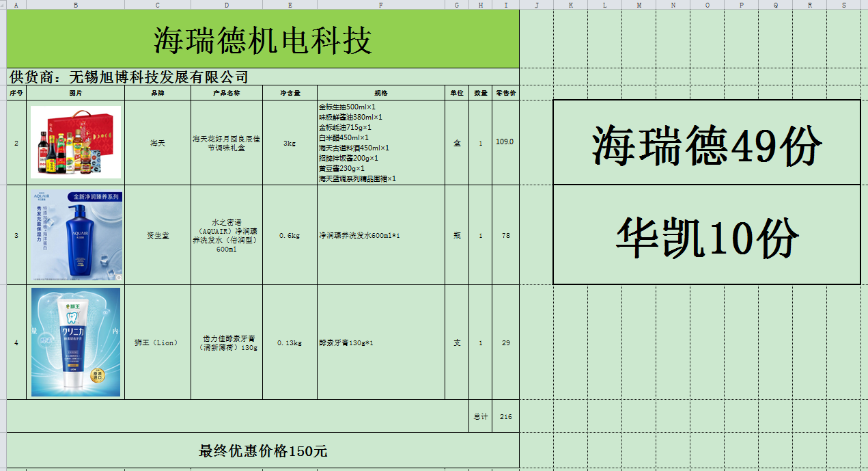Click the serial number 4 in the 狮王 row

[x=16, y=342]
